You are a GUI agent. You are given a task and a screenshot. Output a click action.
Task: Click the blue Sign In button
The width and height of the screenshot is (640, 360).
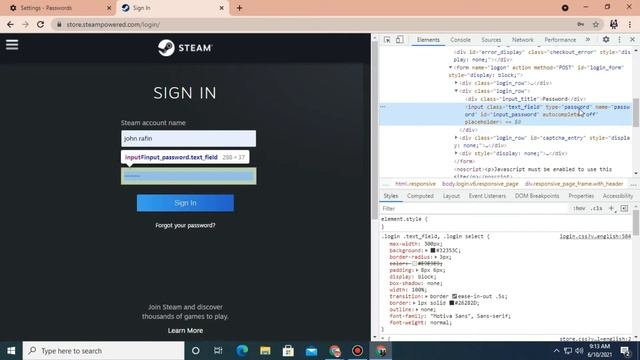[185, 203]
